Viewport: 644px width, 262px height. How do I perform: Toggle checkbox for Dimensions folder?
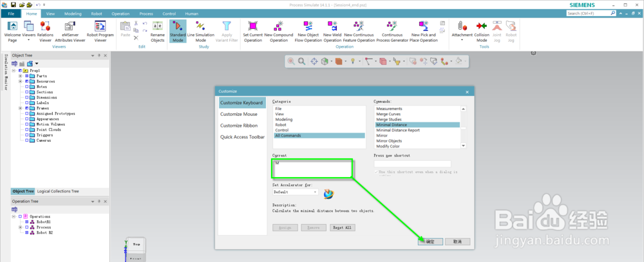coord(27,97)
